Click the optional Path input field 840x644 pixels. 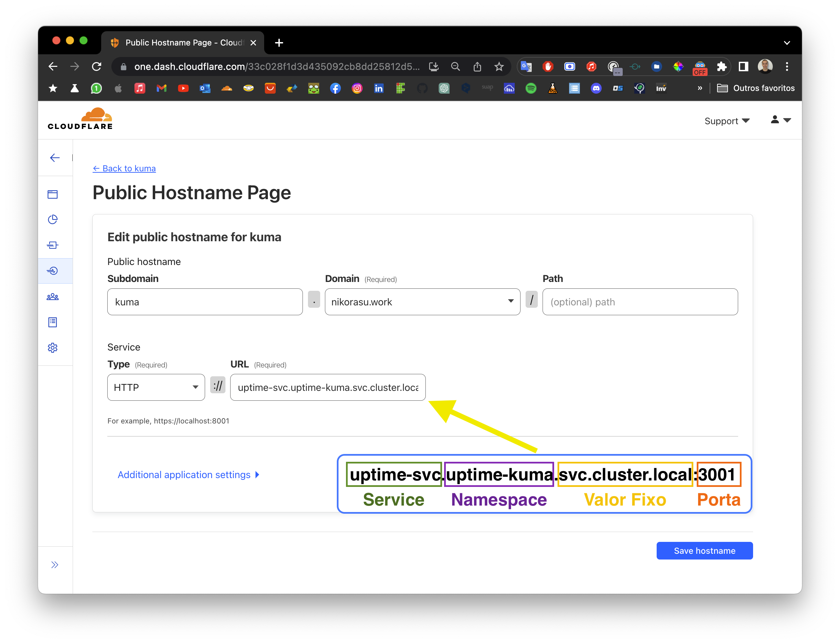tap(640, 302)
